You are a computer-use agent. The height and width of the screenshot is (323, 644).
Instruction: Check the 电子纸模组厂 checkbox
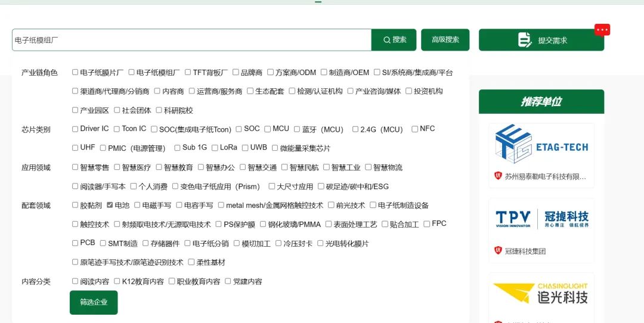click(131, 72)
